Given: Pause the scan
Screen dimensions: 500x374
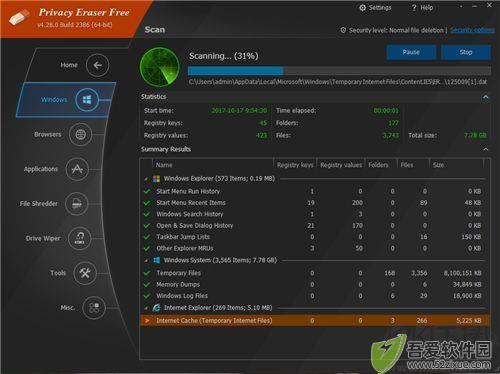Looking at the screenshot, I should [x=411, y=52].
